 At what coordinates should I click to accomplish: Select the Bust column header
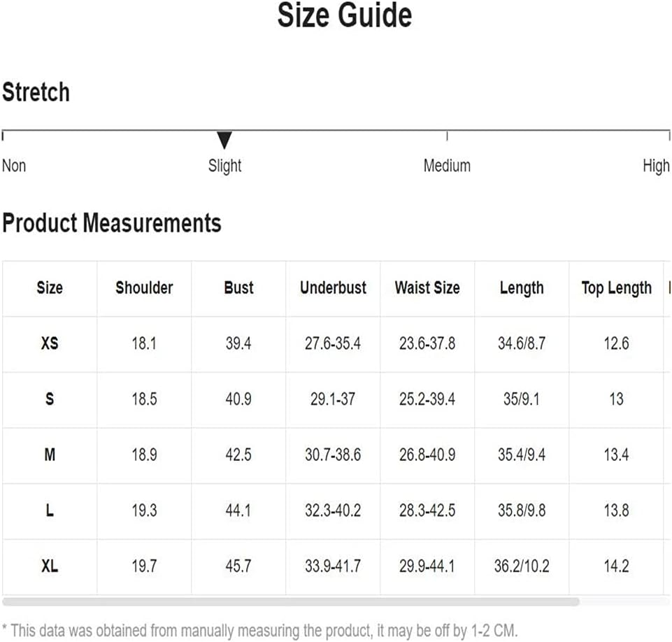point(238,287)
